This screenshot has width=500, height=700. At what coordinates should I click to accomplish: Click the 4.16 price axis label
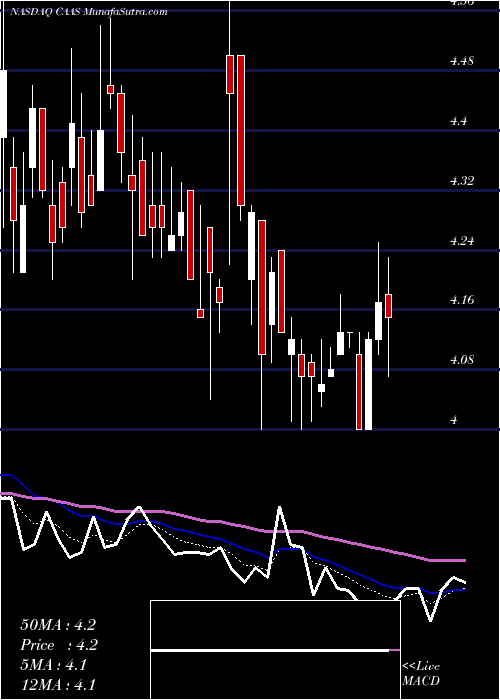pyautogui.click(x=462, y=300)
